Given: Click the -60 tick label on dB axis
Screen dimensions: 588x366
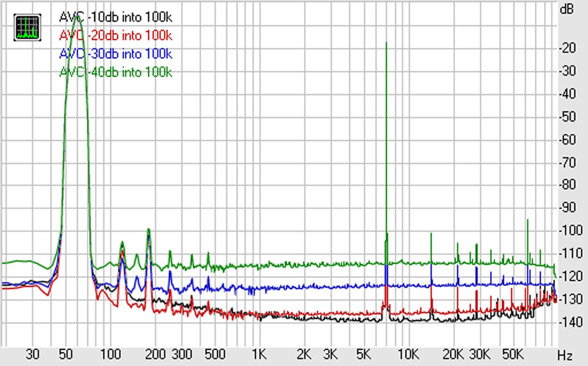Looking at the screenshot, I should click(568, 139).
